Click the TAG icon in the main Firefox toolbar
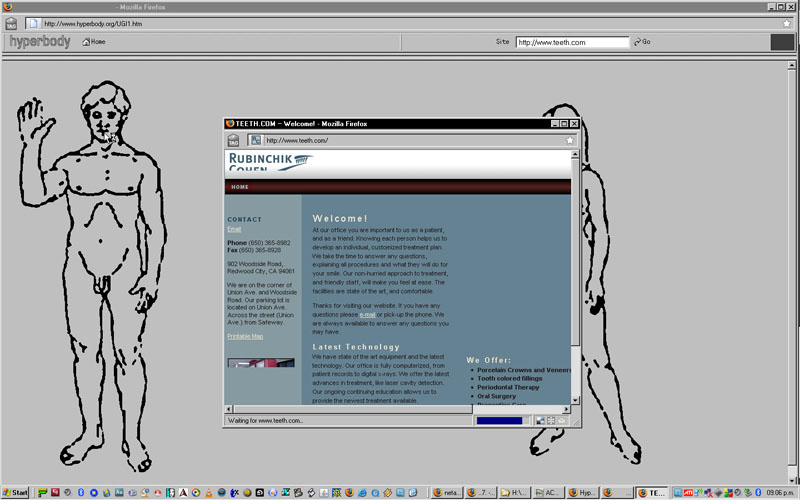 coord(11,23)
